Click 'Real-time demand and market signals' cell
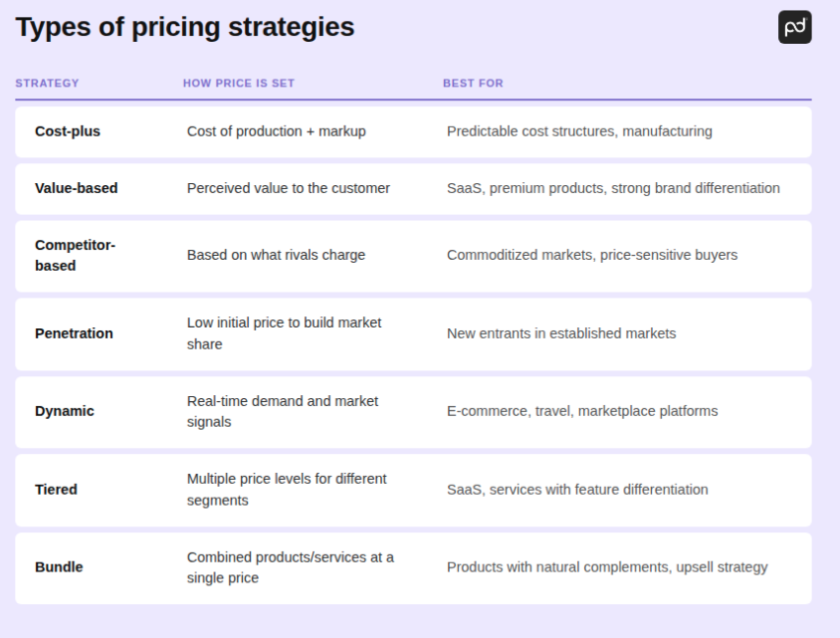This screenshot has width=840, height=638. point(283,411)
